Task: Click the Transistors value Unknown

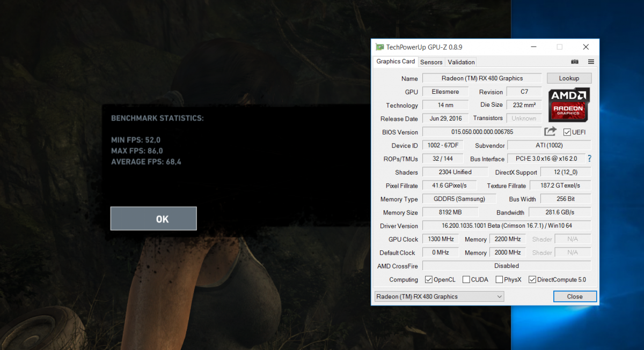Action: click(x=524, y=118)
